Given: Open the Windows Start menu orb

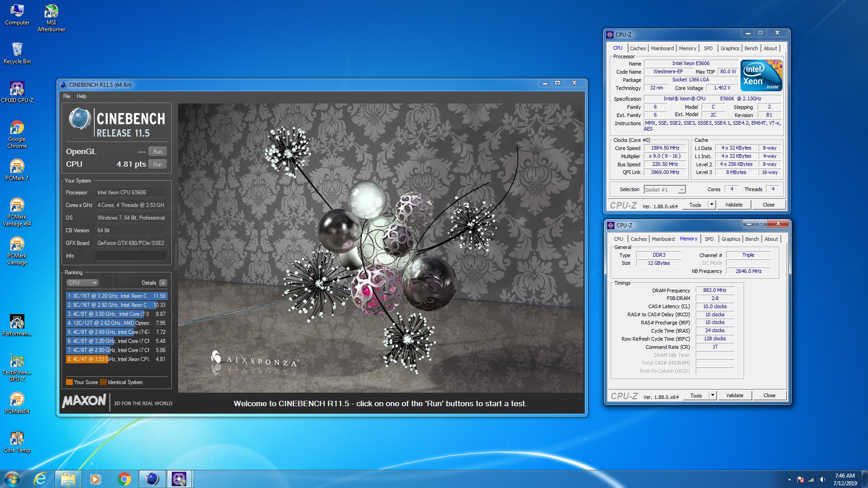Looking at the screenshot, I should tap(12, 479).
